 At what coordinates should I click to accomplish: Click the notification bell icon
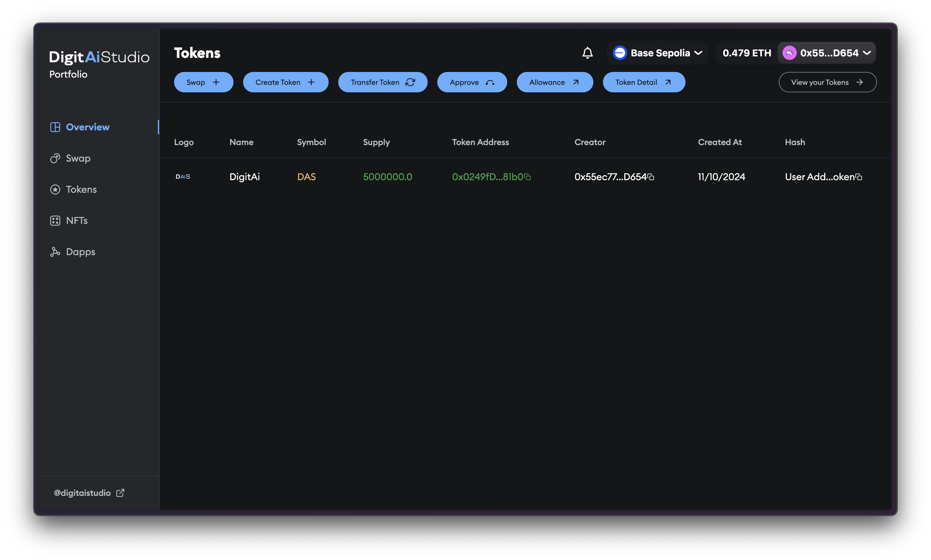[587, 53]
